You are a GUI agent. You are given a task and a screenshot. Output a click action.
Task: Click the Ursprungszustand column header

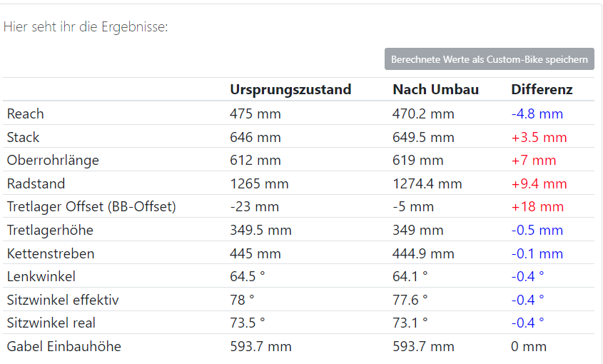[290, 89]
